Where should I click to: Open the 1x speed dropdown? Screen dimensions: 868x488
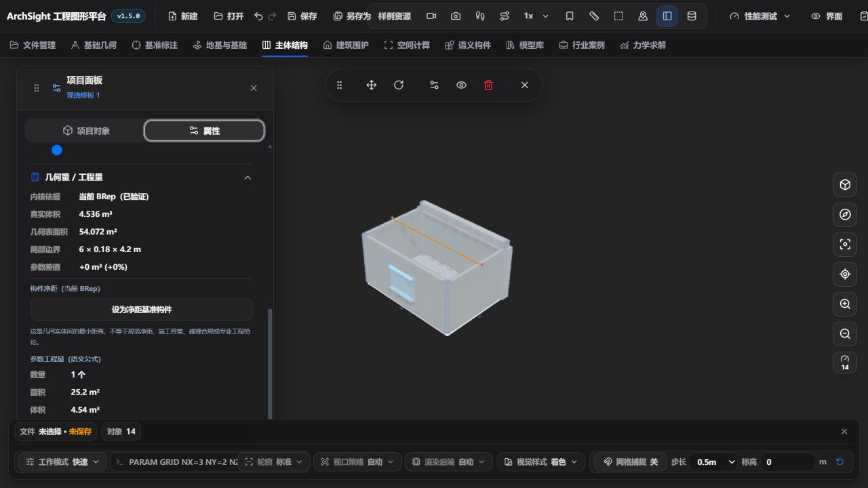pyautogui.click(x=536, y=16)
